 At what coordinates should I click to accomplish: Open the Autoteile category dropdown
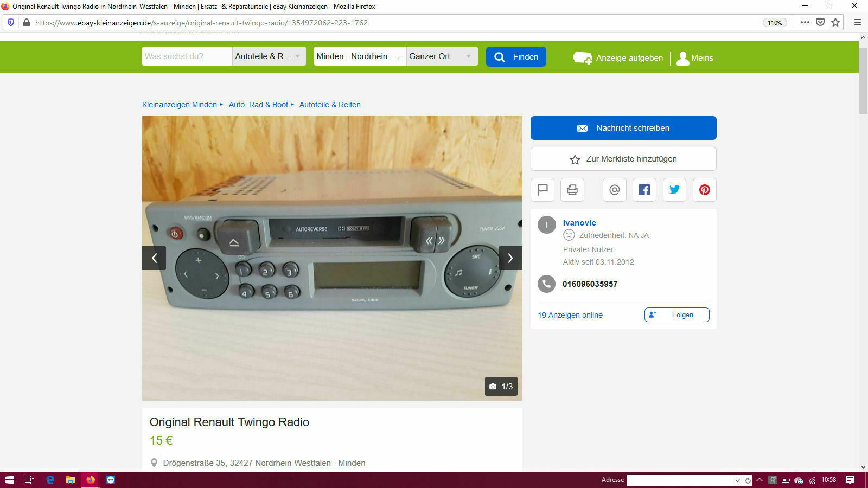point(269,56)
